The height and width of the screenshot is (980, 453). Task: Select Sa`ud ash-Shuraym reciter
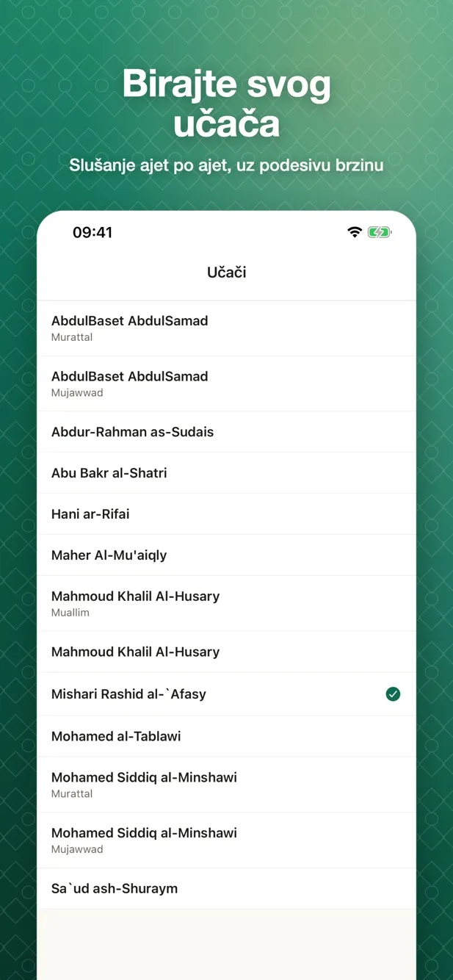click(x=226, y=889)
